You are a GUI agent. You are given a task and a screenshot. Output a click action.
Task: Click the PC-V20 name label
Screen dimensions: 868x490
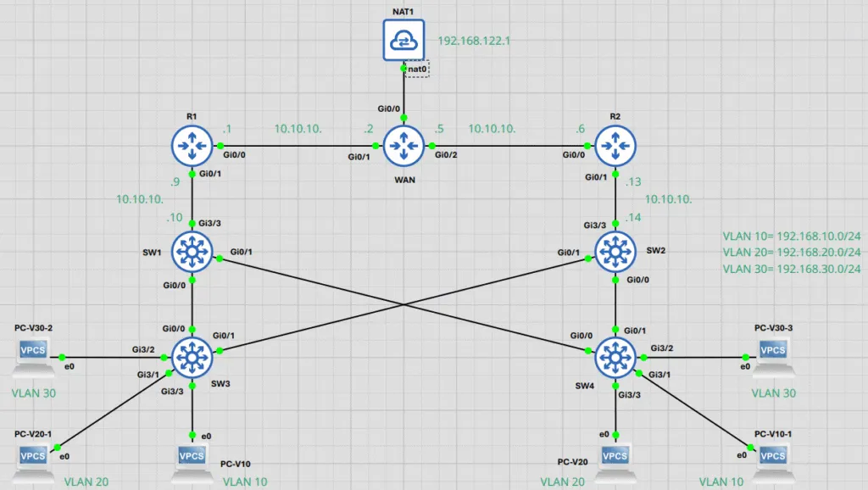tap(572, 462)
